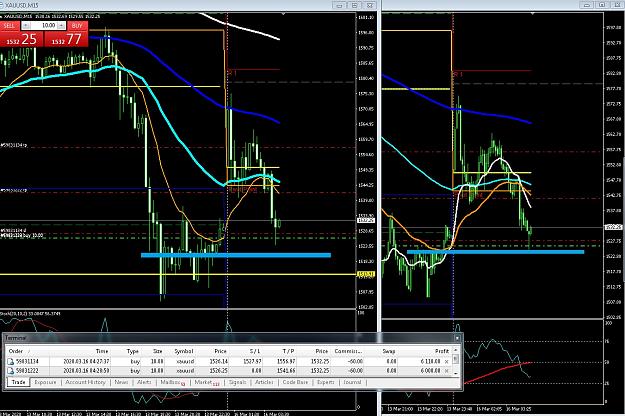Click the blue horizontal line in right chart

tap(495, 252)
